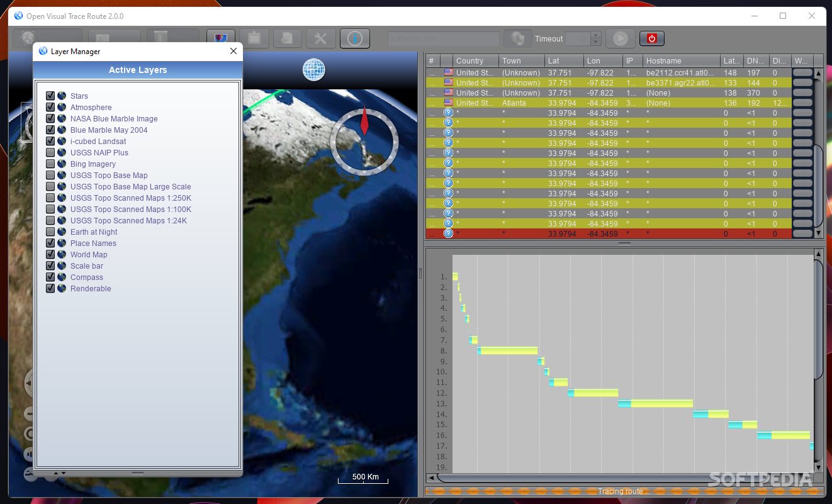832x504 pixels.
Task: Open settings with the wrench-screwdriver icon
Action: [320, 38]
